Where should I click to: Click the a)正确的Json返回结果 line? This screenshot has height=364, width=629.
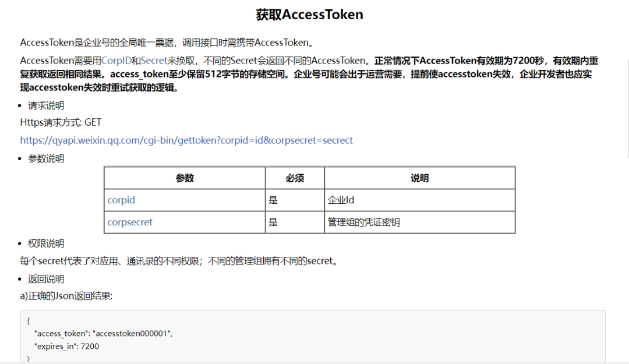pyautogui.click(x=66, y=296)
